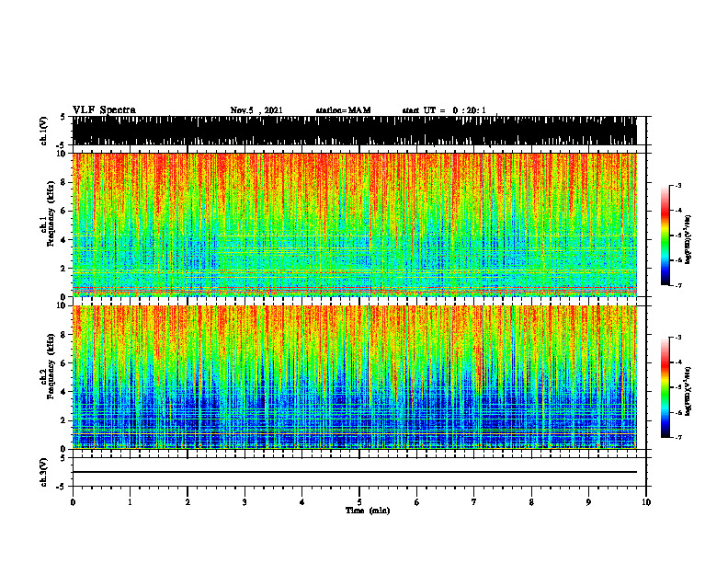Click the ch.2 "Frequency (kHz)" axis label
728x563 pixels.
[x=51, y=366]
